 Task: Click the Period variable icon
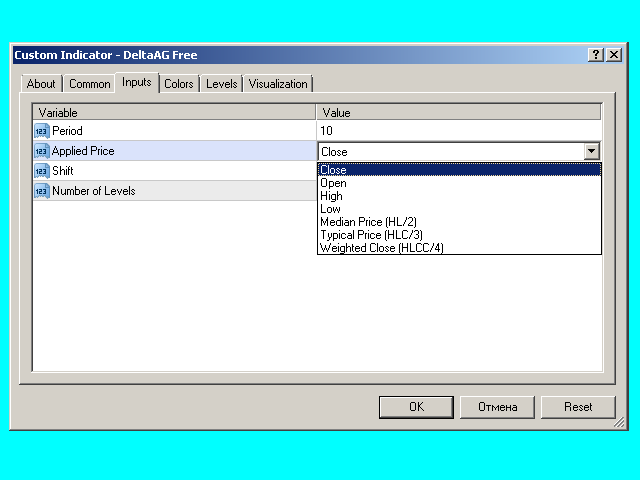(41, 131)
